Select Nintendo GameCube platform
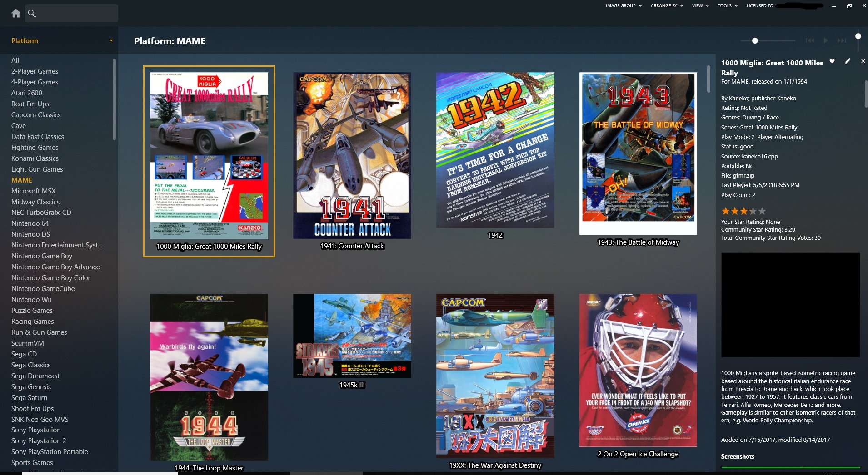 point(43,288)
